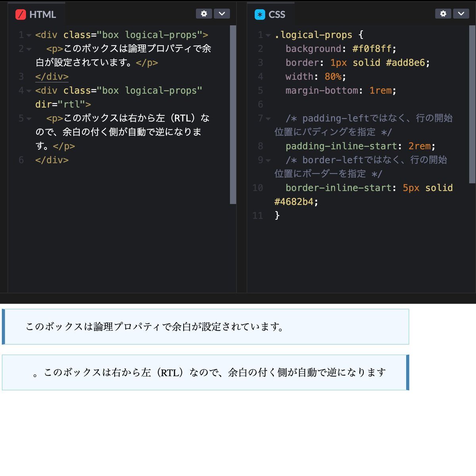
Task: Collapse HTML line 4 fold arrow
Action: pyautogui.click(x=29, y=91)
